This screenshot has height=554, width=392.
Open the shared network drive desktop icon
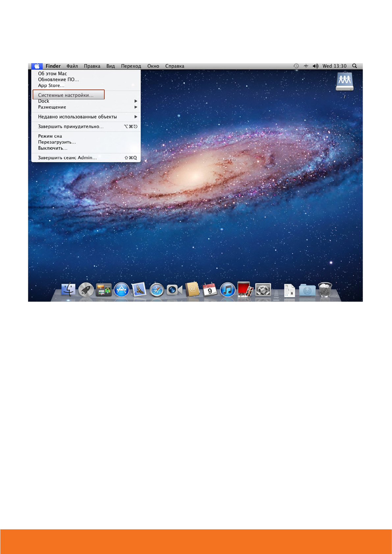[344, 82]
